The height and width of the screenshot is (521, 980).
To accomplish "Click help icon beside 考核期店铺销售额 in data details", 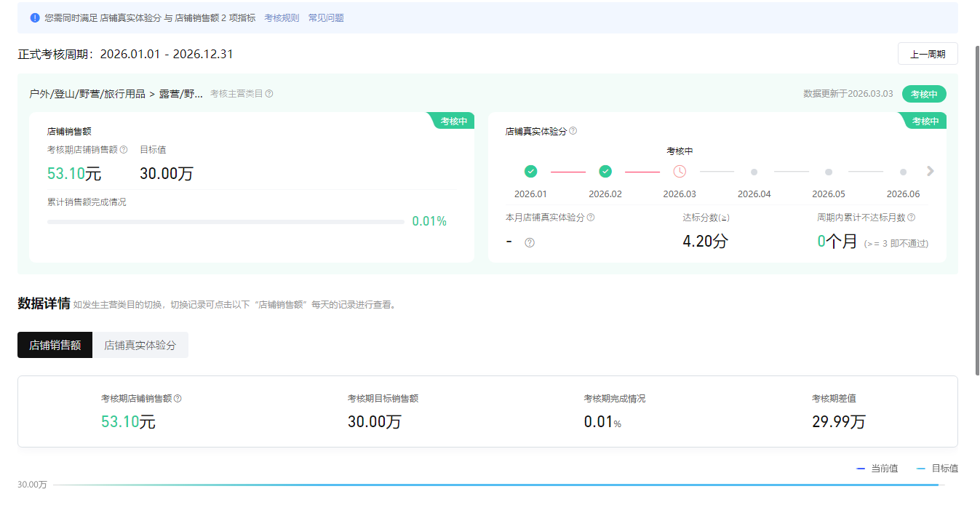I will coord(178,399).
